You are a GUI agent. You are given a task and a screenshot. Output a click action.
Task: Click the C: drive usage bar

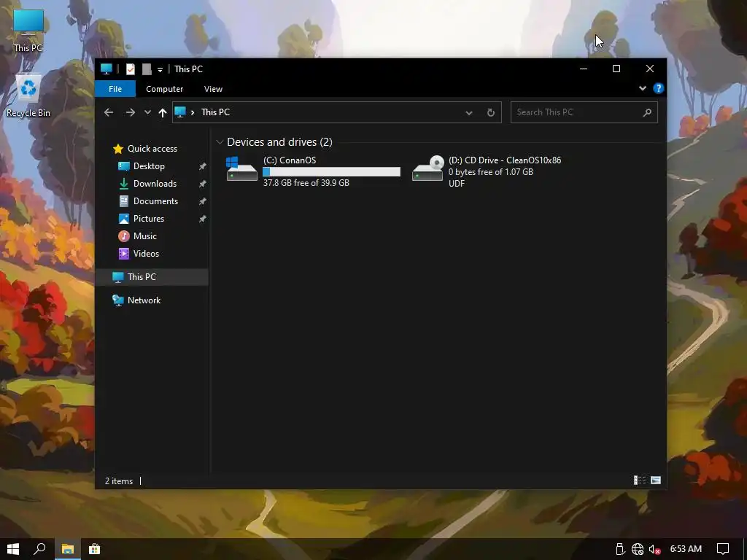(x=332, y=172)
